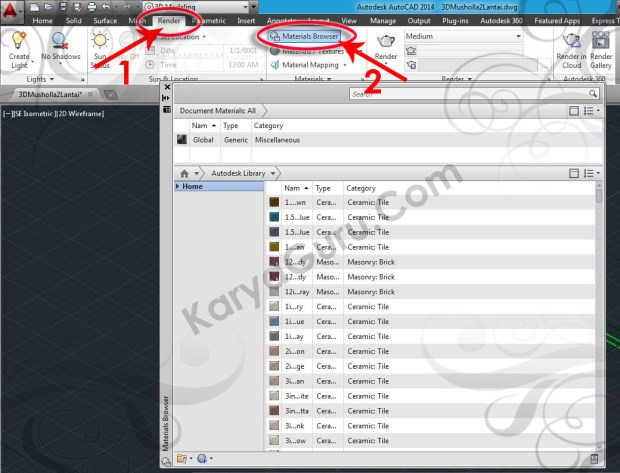The image size is (620, 473).
Task: Select the 1...an ceramic tile swatch
Action: coord(274,247)
